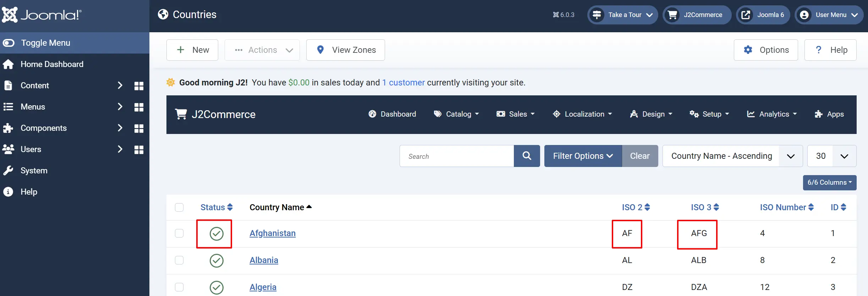Open the Menus dashboard grid icon

tap(139, 107)
